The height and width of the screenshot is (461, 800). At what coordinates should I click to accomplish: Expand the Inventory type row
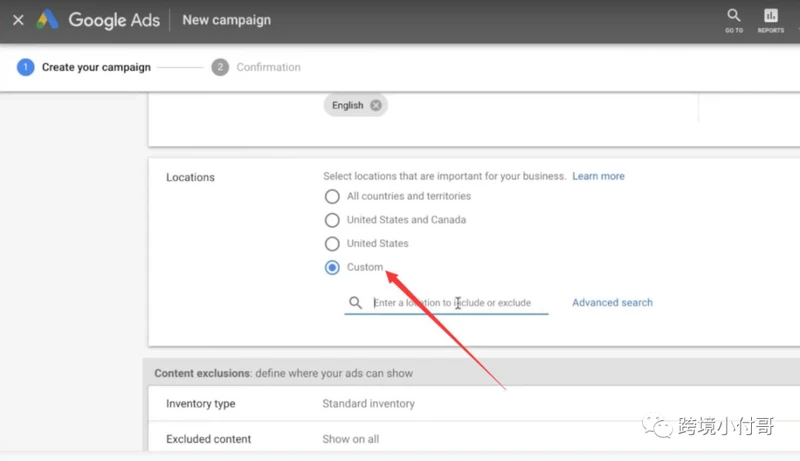474,403
